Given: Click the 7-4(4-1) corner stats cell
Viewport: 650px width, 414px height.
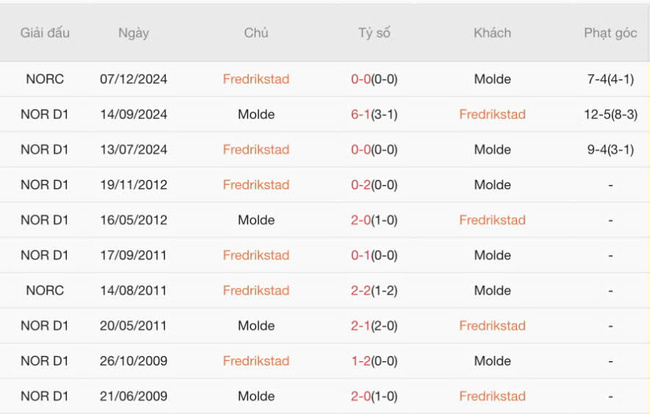Looking at the screenshot, I should 610,79.
